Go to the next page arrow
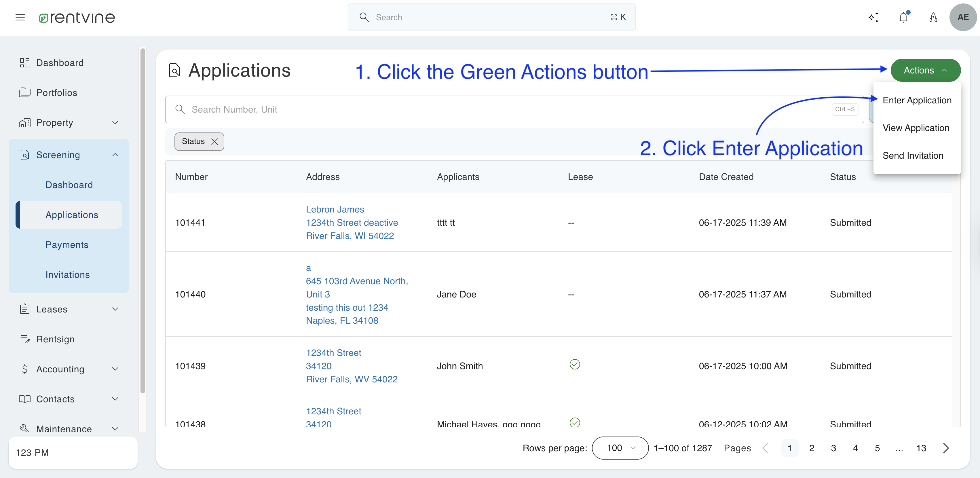The width and height of the screenshot is (980, 478). (x=946, y=448)
